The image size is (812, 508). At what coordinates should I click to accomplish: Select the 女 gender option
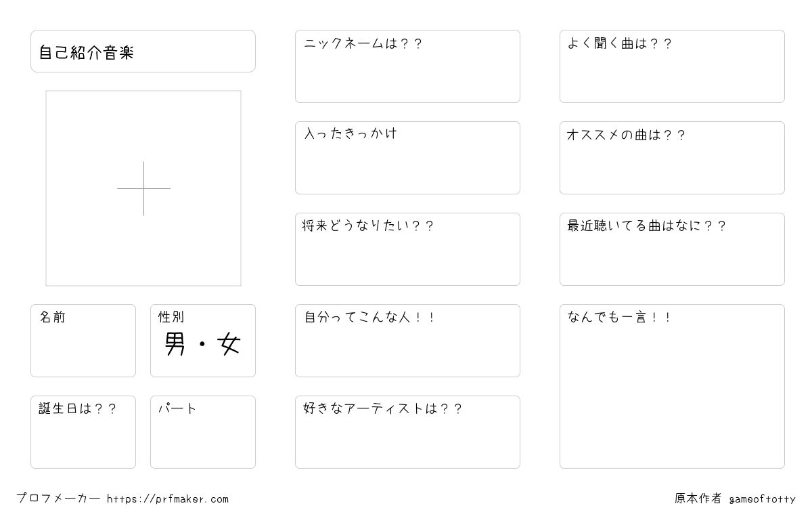pyautogui.click(x=229, y=345)
